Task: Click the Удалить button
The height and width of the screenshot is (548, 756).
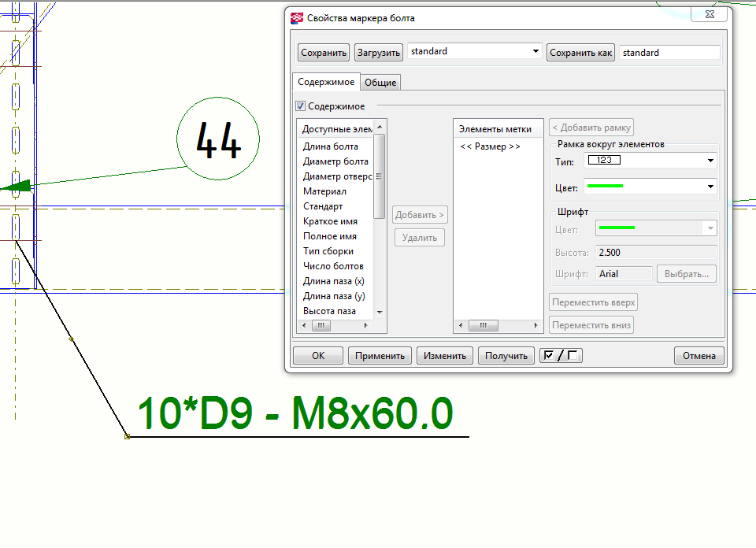Action: [420, 238]
